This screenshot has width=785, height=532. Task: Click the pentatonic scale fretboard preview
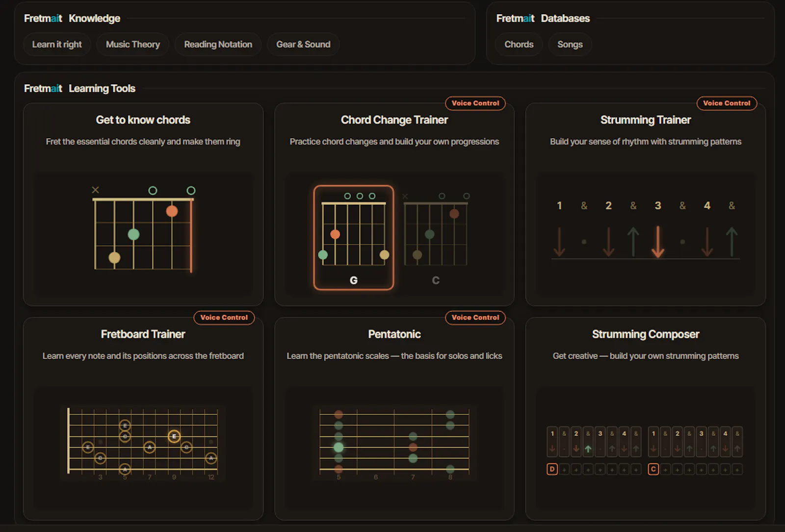pos(394,442)
